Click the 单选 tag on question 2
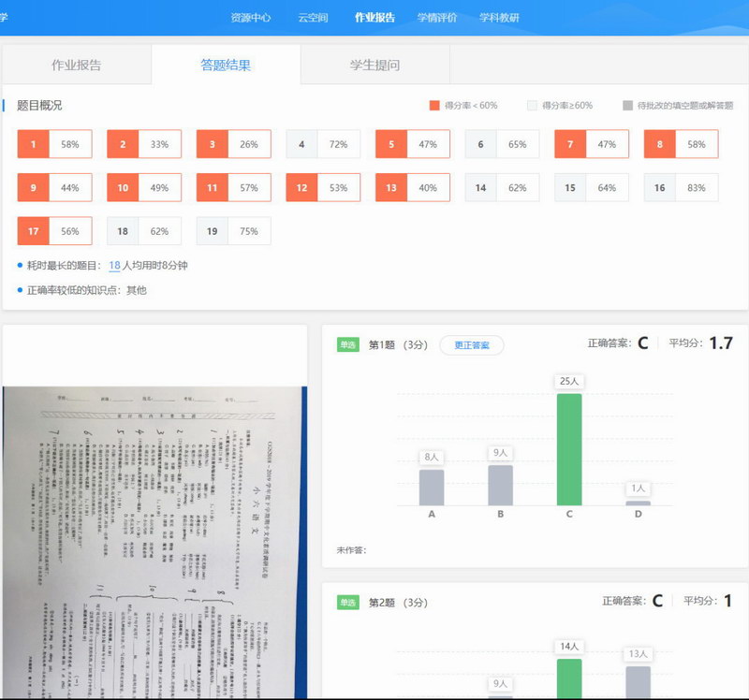Image resolution: width=749 pixels, height=700 pixels. pyautogui.click(x=348, y=602)
